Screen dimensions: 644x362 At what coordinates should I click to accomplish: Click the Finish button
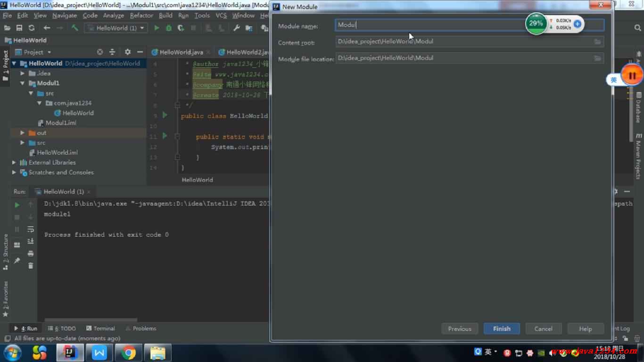[x=502, y=329]
